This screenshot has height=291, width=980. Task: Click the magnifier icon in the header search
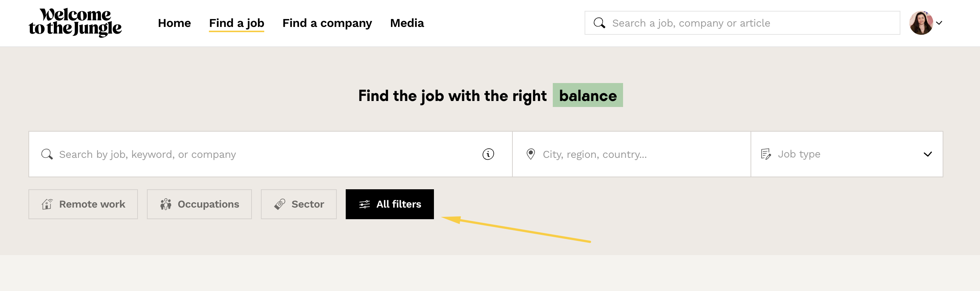pos(599,23)
